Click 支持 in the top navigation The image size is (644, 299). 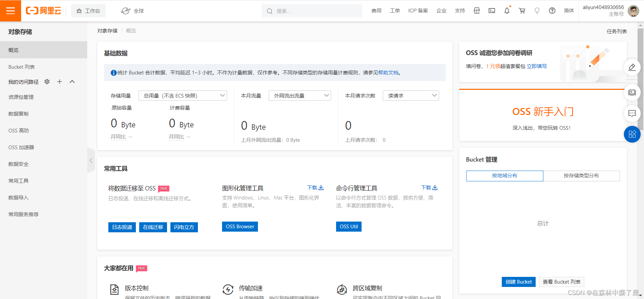[x=460, y=11]
